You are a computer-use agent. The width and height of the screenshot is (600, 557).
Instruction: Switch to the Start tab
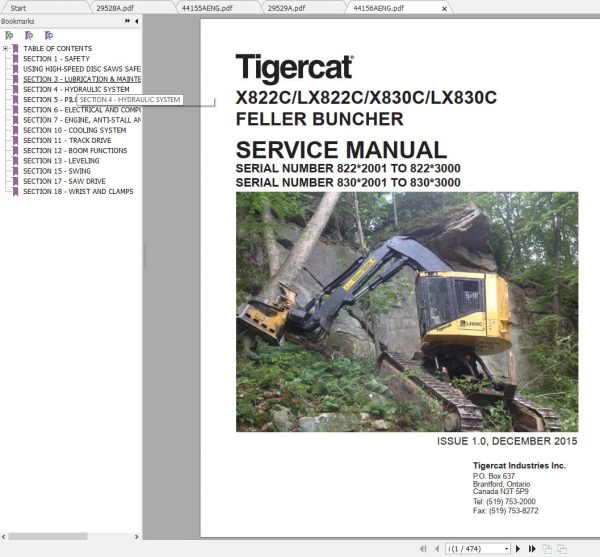(x=18, y=8)
